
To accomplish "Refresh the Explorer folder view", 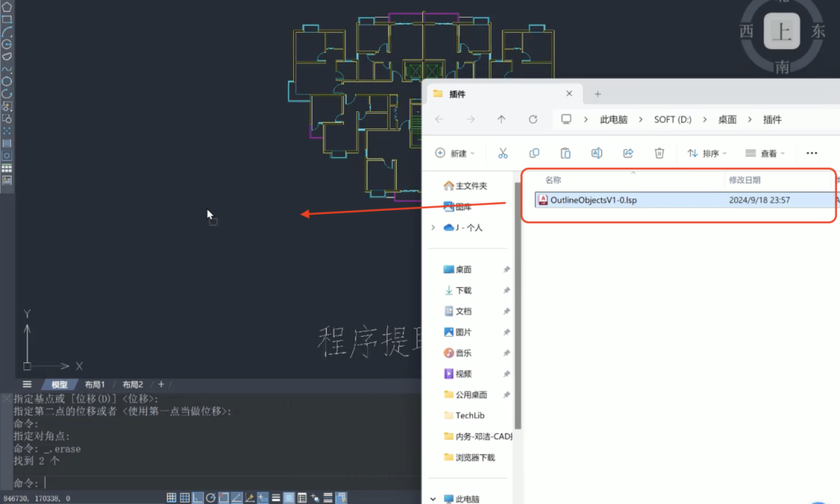I will point(533,120).
